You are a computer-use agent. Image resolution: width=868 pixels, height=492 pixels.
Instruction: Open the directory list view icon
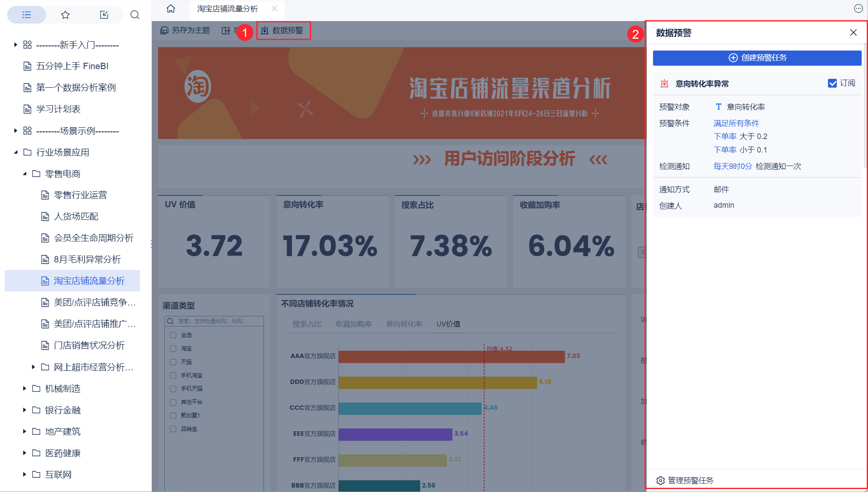coord(27,15)
